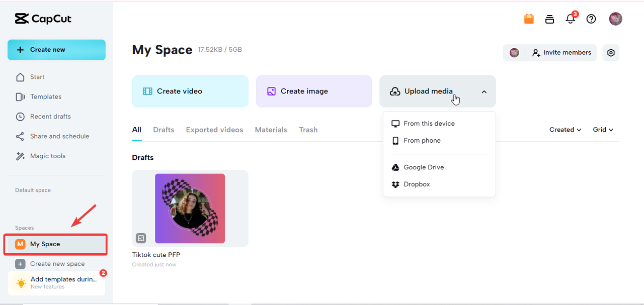
Task: Switch to the Drafts tab
Action: tap(164, 130)
